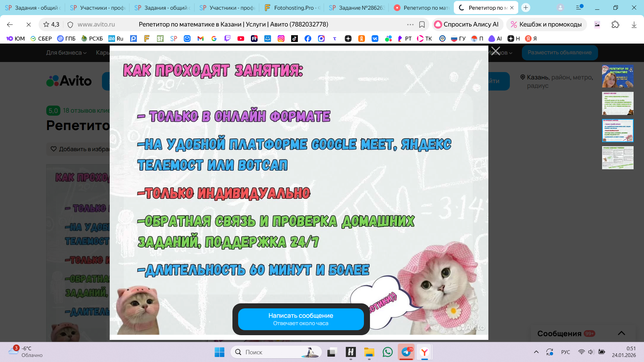Screen dimensions: 644x362
Task: Open WhatsApp from the taskbar
Action: (x=387, y=352)
